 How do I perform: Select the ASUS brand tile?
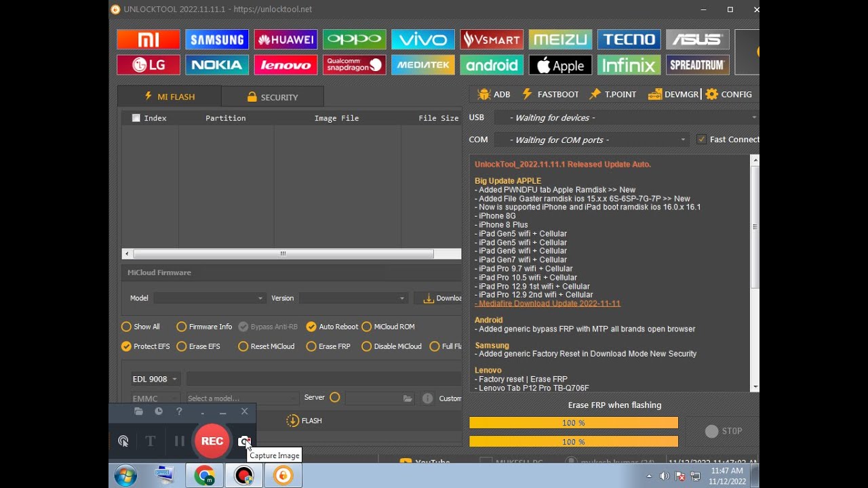[697, 39]
